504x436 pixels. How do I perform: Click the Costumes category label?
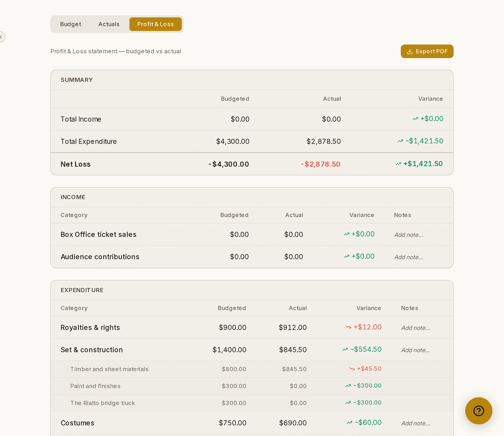pos(77,423)
